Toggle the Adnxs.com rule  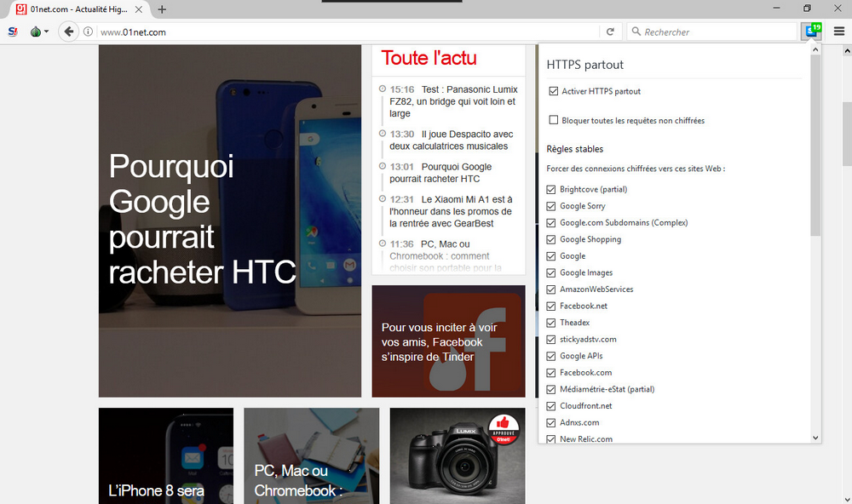[x=551, y=423]
